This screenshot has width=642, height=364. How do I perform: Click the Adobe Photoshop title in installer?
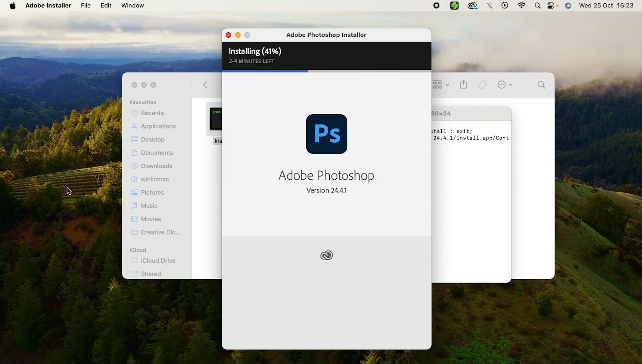click(x=326, y=176)
